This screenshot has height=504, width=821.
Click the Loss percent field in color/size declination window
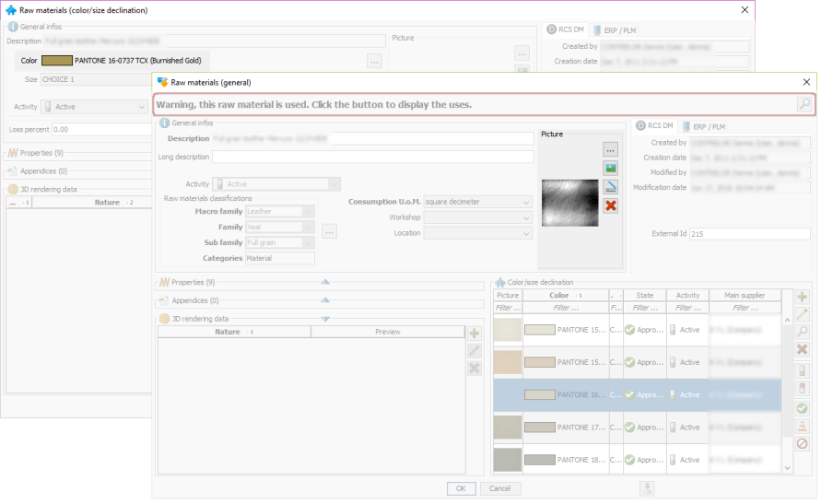coord(101,129)
